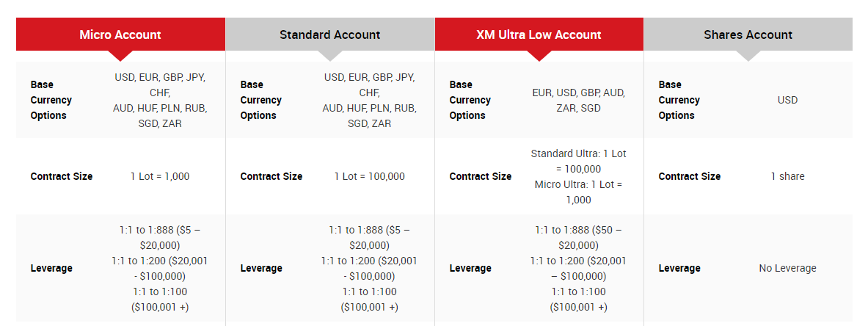Click Micro Account leverage tiers text
This screenshot has height=326, width=868.
[160, 268]
